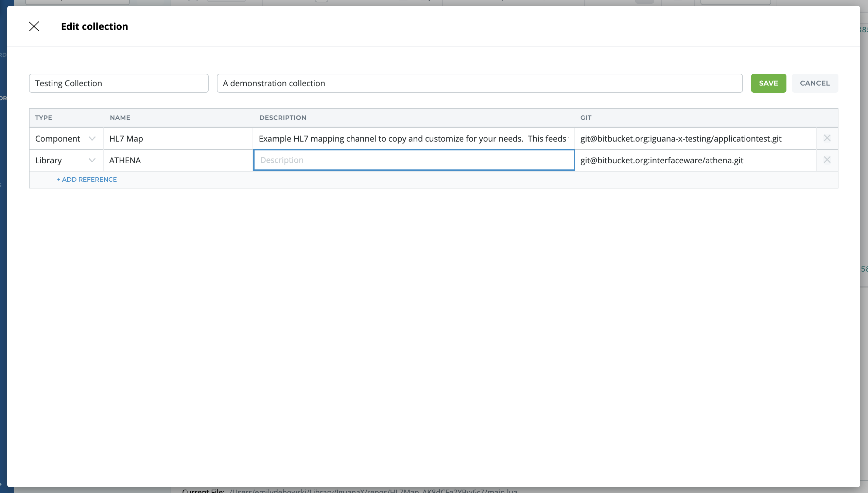Remove the HL7 Map reference row
Screen dimensions: 868x493
tap(827, 138)
